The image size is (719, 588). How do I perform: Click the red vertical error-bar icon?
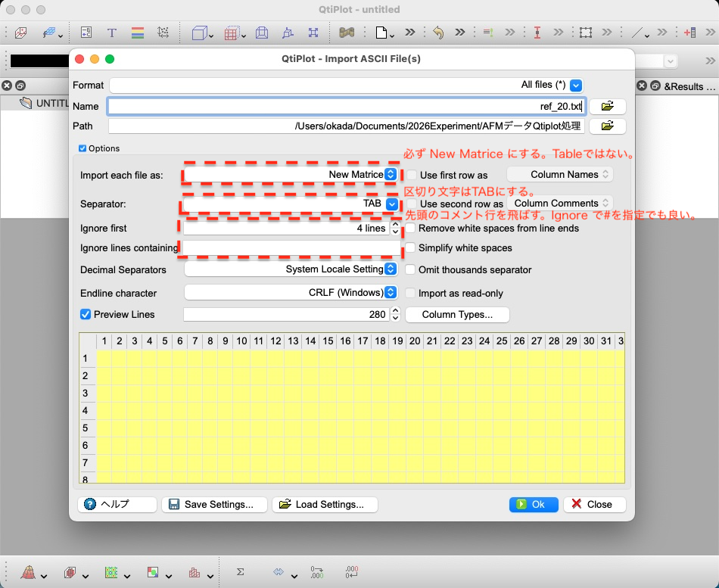[x=537, y=33]
